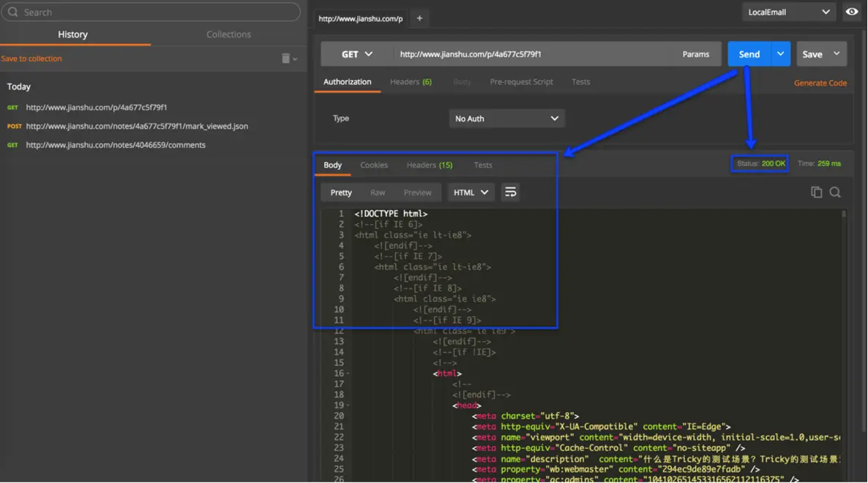Open the response Headers (15) tab
The image size is (868, 483).
click(429, 165)
